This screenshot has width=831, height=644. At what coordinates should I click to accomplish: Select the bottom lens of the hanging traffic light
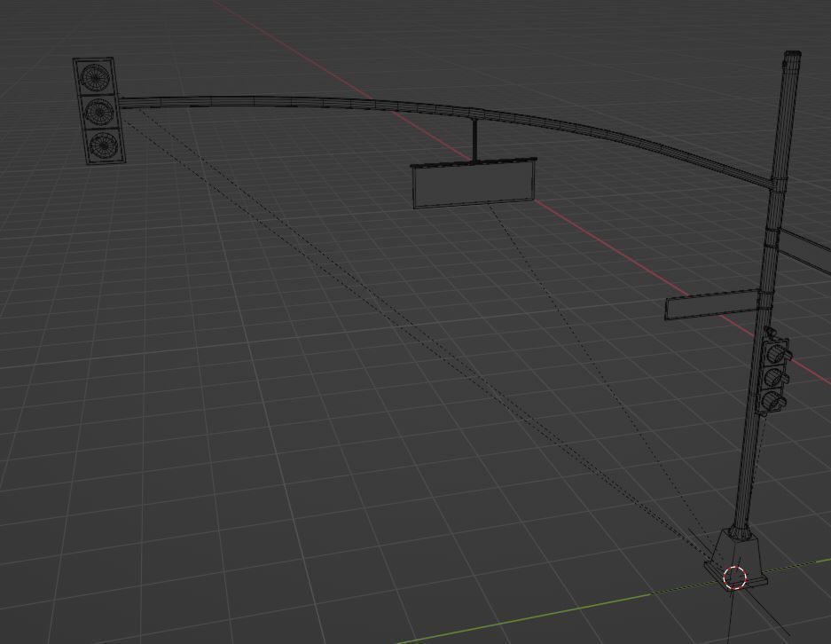pyautogui.click(x=104, y=145)
